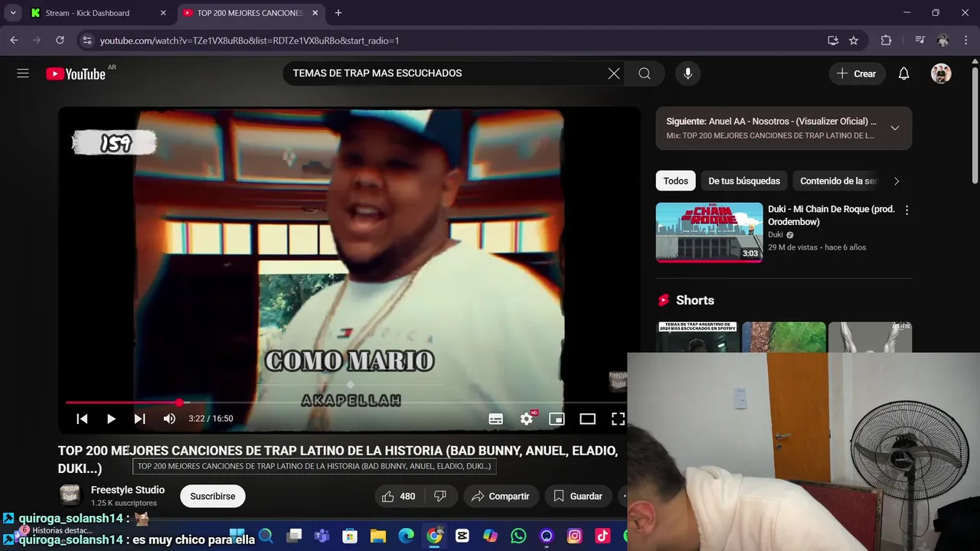Play the paused video
The width and height of the screenshot is (980, 551).
(111, 419)
